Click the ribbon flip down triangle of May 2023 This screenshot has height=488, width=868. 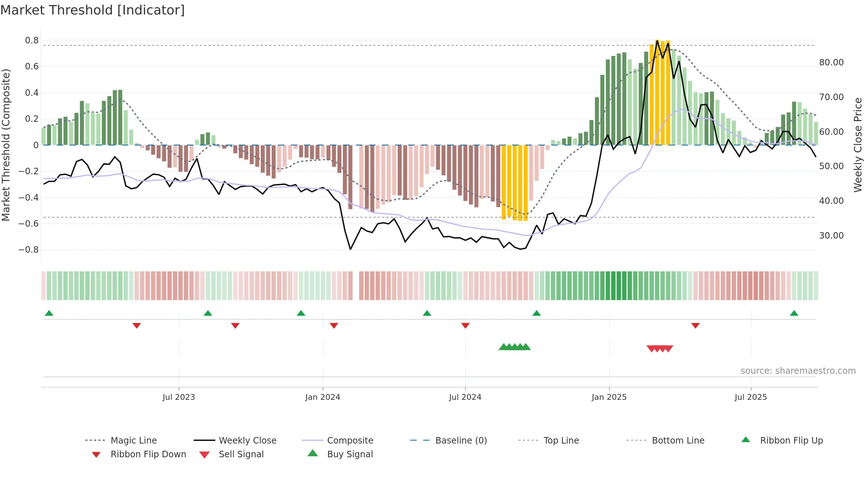137,326
